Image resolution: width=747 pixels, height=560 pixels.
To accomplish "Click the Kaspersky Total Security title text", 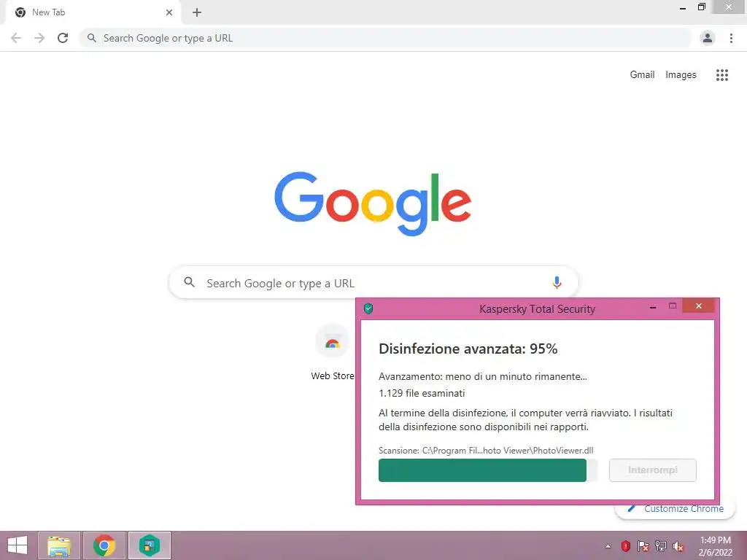I will (538, 309).
